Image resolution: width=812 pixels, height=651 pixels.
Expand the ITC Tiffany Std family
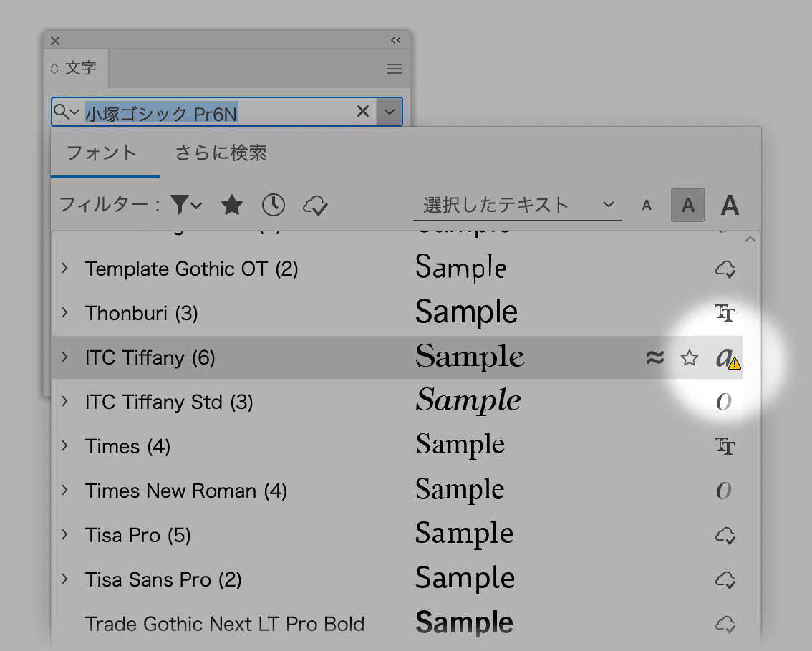point(64,401)
